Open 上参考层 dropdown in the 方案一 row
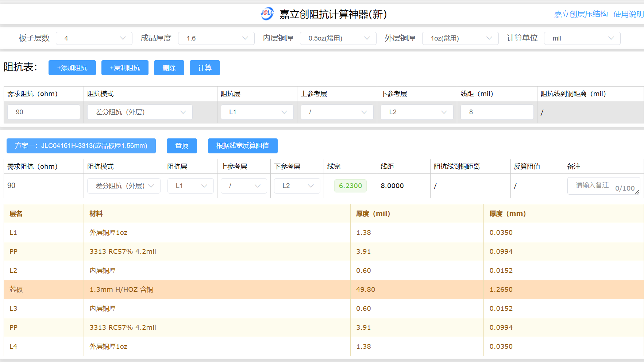The width and height of the screenshot is (644, 363). click(244, 186)
